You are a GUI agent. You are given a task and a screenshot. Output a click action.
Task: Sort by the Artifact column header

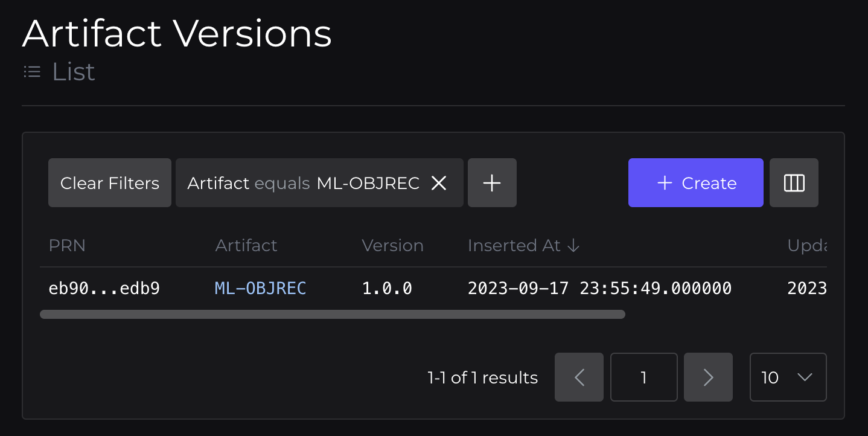tap(246, 246)
